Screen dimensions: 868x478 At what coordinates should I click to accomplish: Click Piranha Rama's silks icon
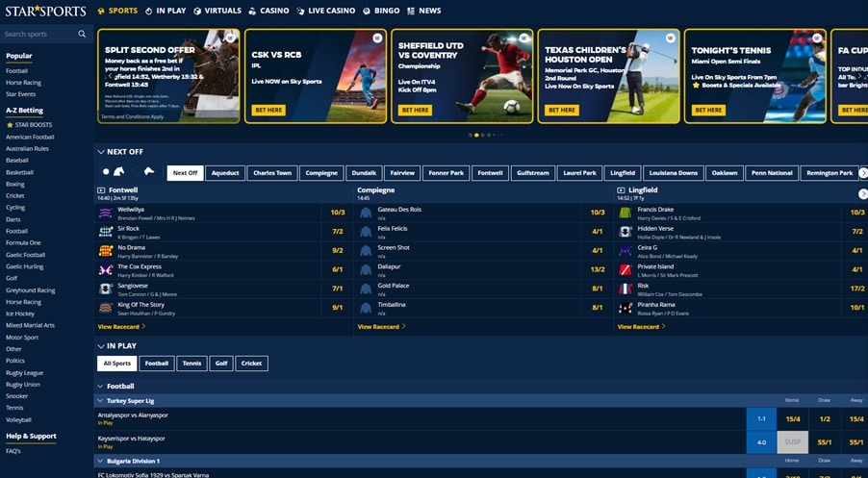[x=625, y=308]
